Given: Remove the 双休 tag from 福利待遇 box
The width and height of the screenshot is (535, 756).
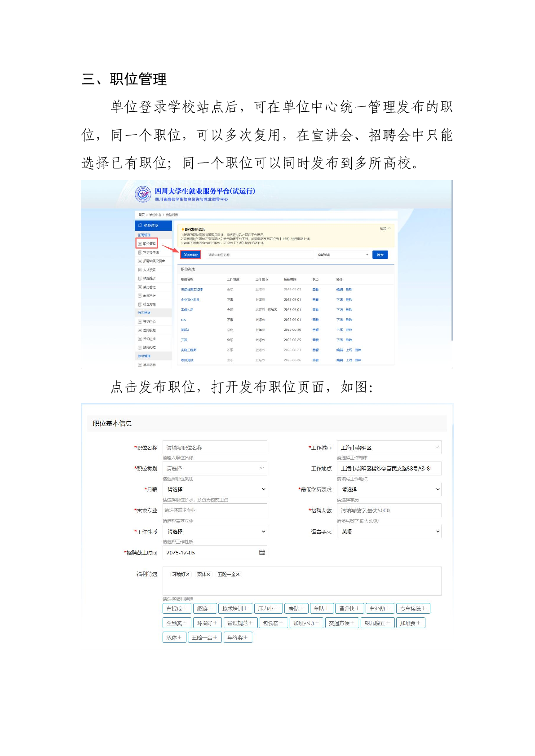Looking at the screenshot, I should pyautogui.click(x=208, y=574).
